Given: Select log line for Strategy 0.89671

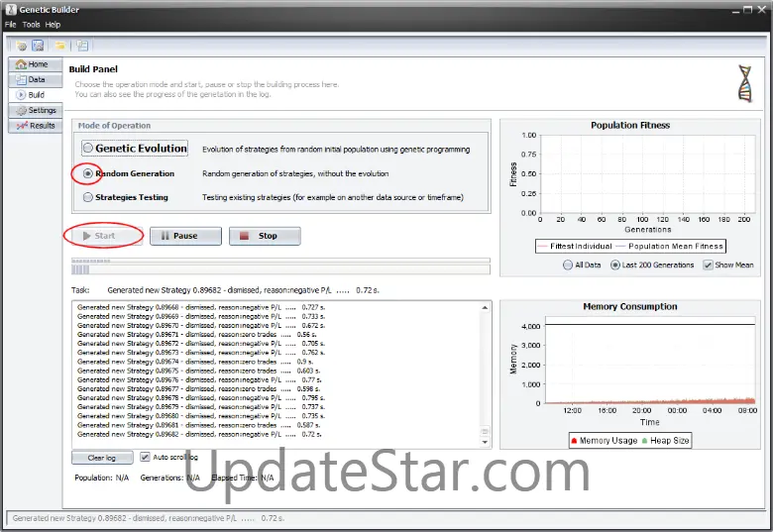Looking at the screenshot, I should [197, 334].
